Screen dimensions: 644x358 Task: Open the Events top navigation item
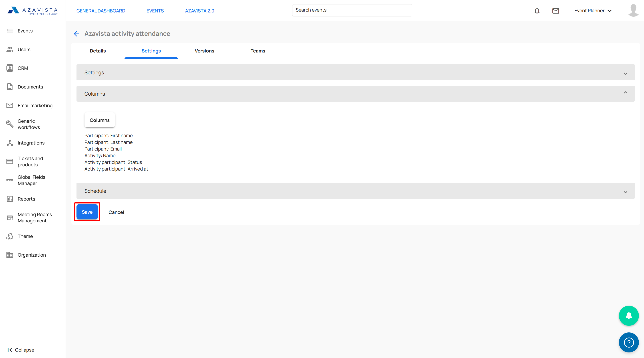point(155,11)
